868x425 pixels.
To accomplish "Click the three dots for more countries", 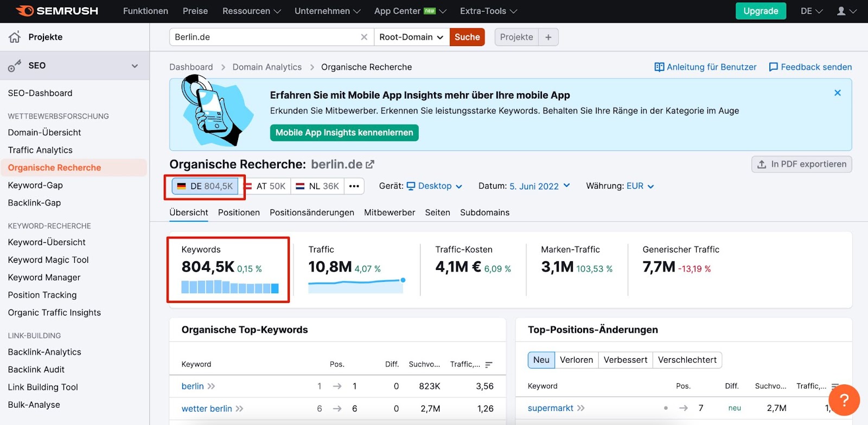I will (x=354, y=186).
